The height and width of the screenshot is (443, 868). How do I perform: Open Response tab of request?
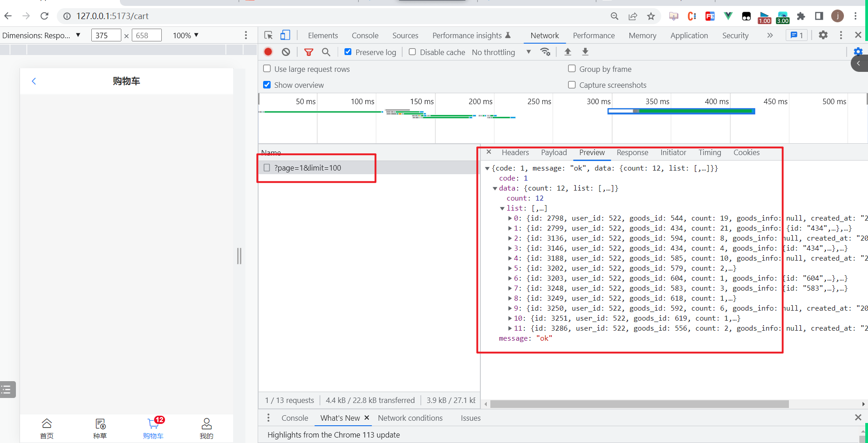click(632, 152)
